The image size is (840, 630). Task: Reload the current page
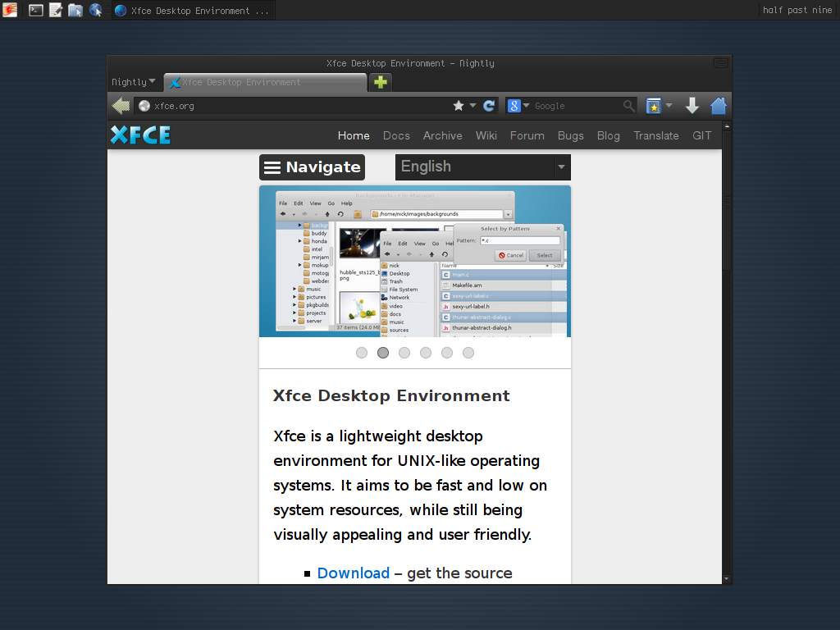(x=489, y=106)
